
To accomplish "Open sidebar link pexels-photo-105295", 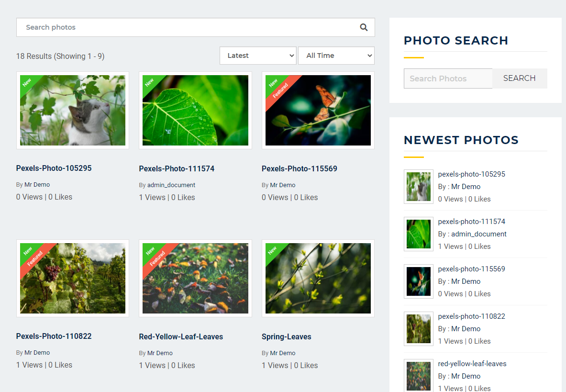I will [471, 174].
